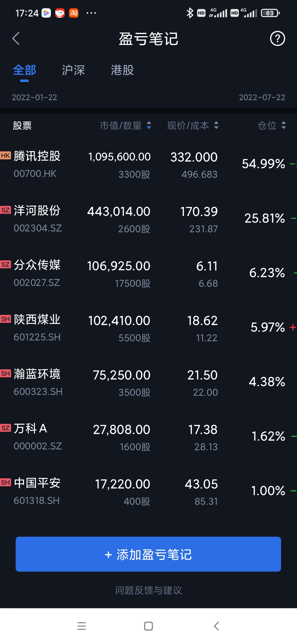297x644 pixels.
Task: Switch to the 港股 tab
Action: click(122, 70)
